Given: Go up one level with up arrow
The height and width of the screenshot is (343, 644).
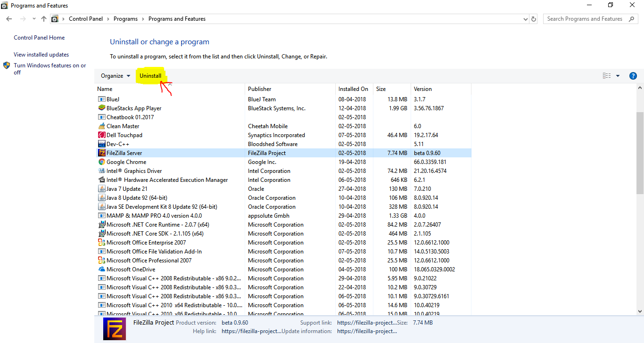Looking at the screenshot, I should (44, 19).
